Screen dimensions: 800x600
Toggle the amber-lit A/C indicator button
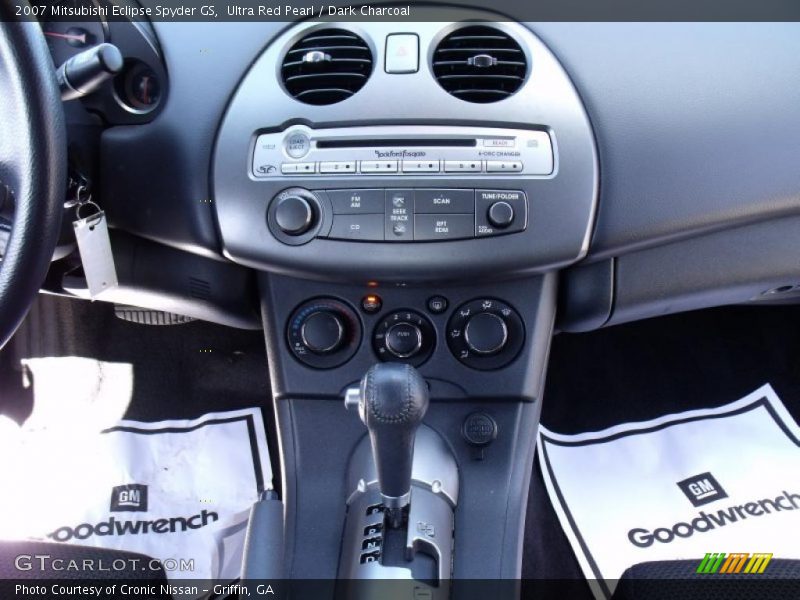click(x=371, y=303)
